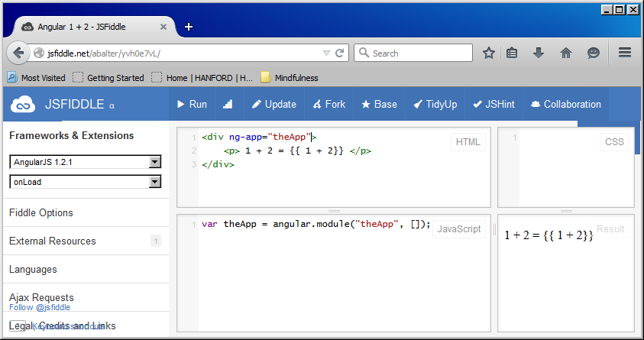This screenshot has height=340, width=644.
Task: Click the CSS panel label
Action: point(614,142)
